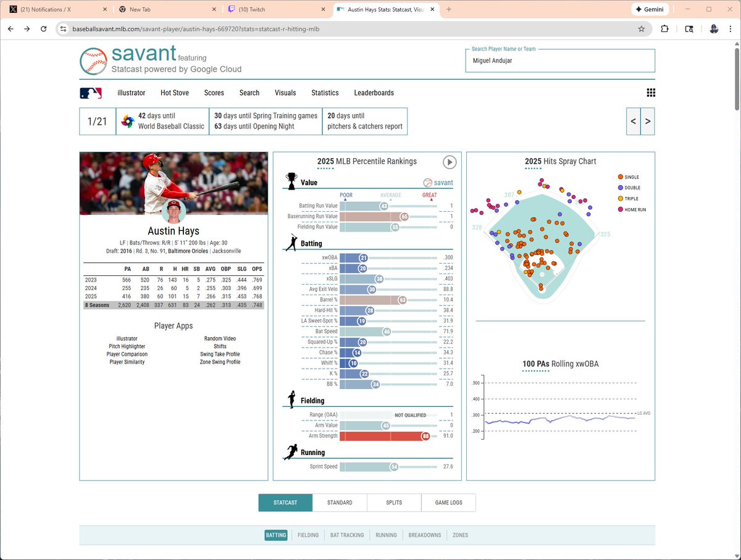Open the Statistics menu
Viewport: 741px width, 560px height.
point(325,93)
